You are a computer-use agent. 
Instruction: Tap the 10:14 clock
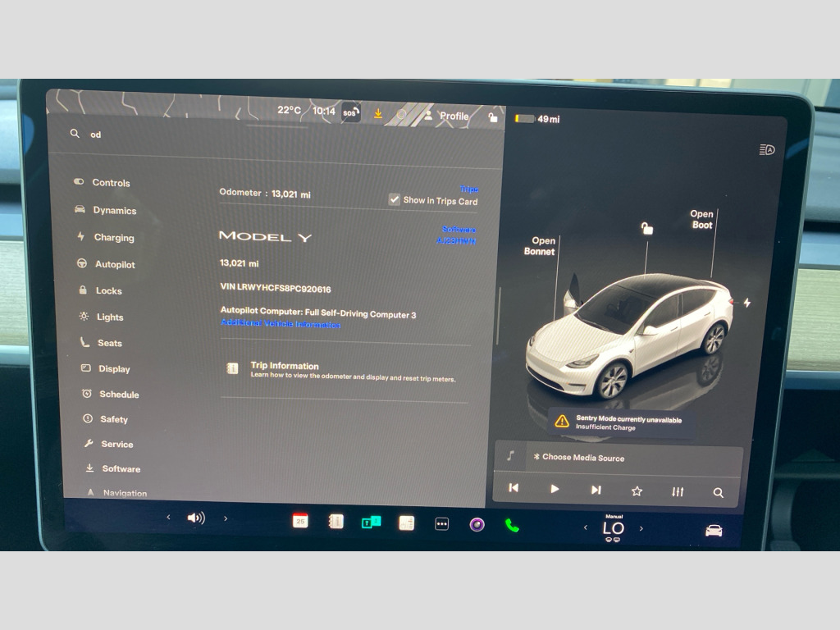[x=323, y=111]
